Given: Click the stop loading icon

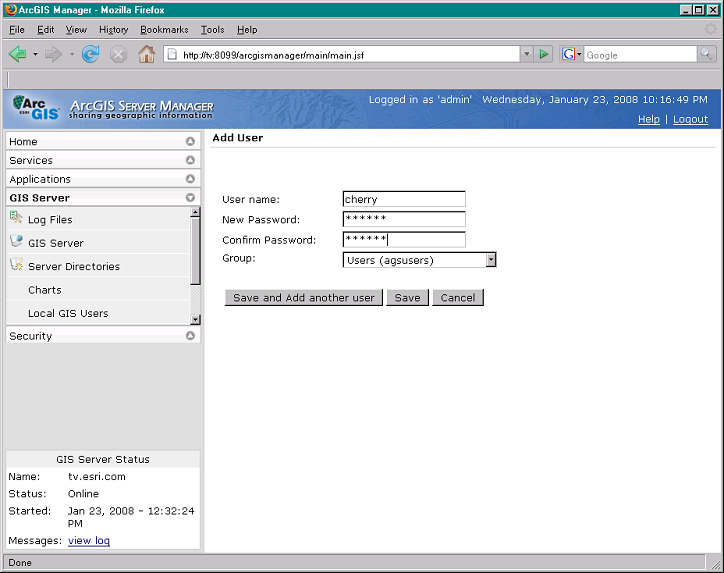Looking at the screenshot, I should (118, 54).
